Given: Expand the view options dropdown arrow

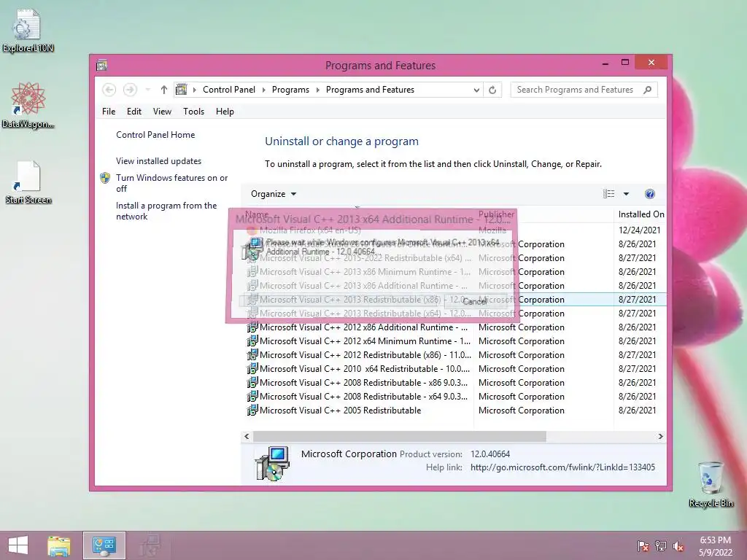Looking at the screenshot, I should [626, 194].
